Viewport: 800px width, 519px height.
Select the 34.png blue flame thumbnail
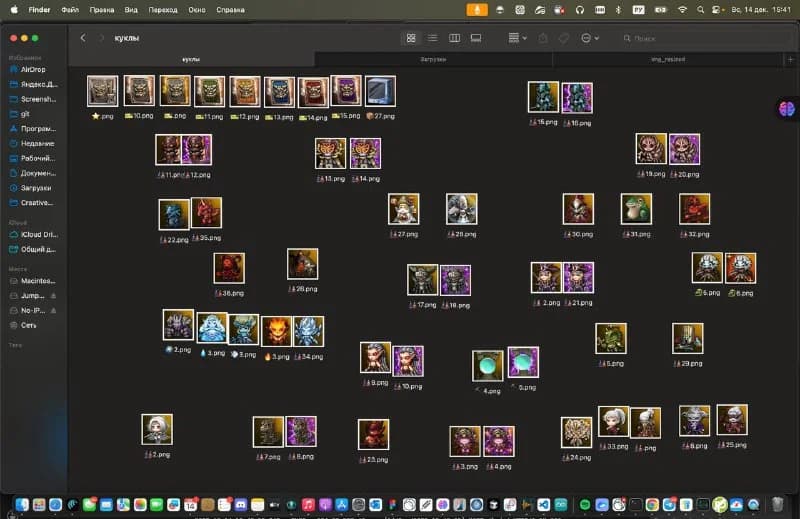click(x=309, y=331)
